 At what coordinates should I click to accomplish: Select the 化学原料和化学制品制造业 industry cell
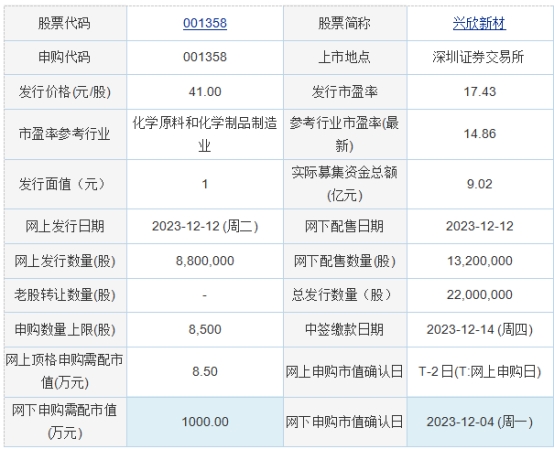click(x=205, y=134)
